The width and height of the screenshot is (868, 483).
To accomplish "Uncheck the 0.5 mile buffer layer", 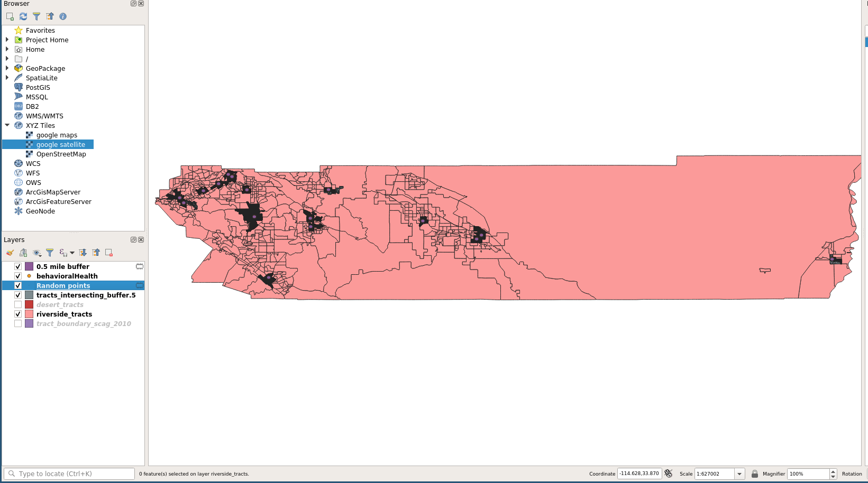I will point(18,267).
